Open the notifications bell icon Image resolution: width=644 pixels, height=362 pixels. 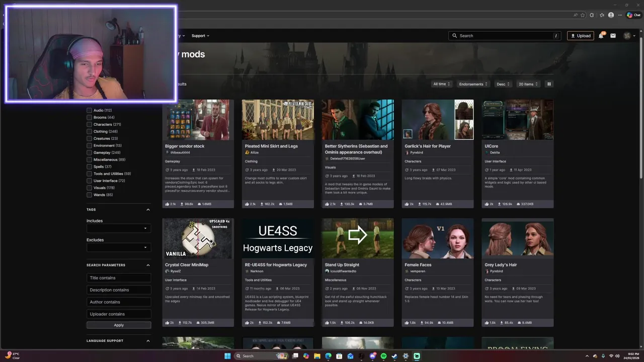pyautogui.click(x=601, y=36)
